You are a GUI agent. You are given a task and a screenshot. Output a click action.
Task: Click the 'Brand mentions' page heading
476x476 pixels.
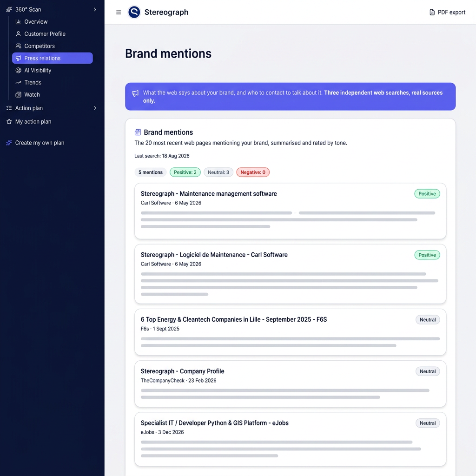point(168,53)
